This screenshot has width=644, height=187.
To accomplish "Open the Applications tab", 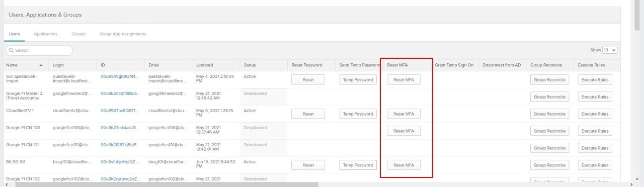I will click(46, 34).
